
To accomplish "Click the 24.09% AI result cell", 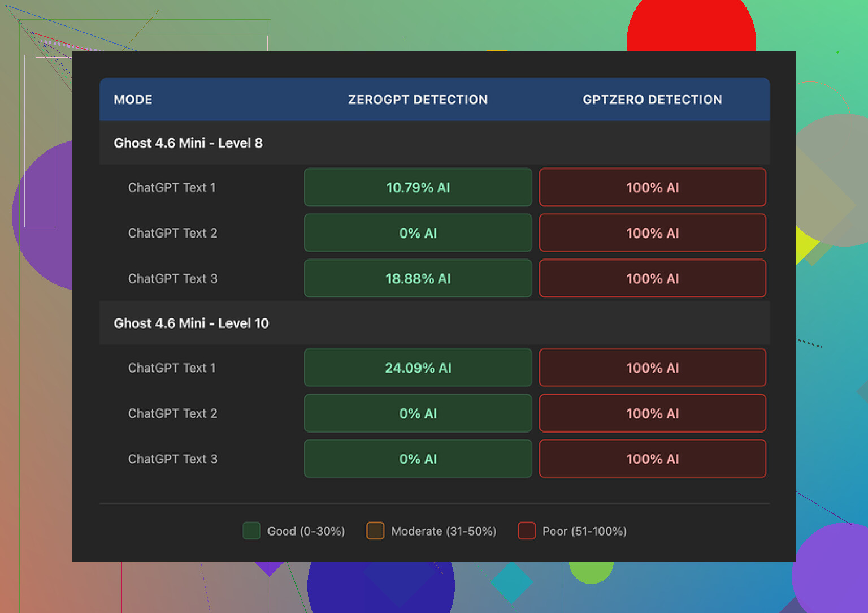I will click(x=418, y=368).
